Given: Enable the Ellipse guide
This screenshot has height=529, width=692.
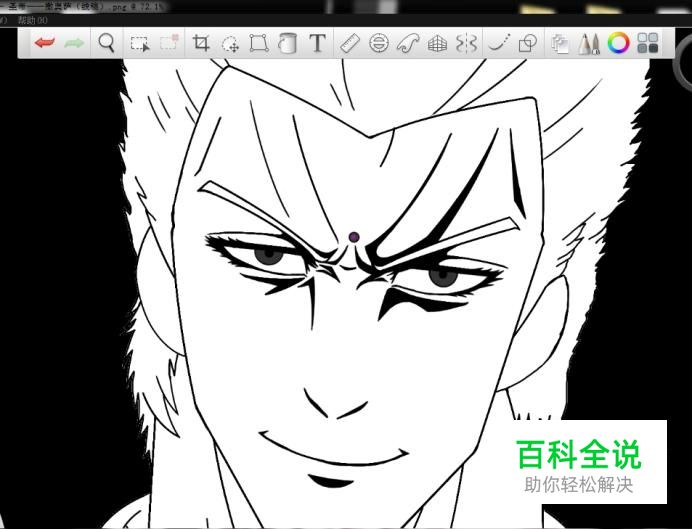Looking at the screenshot, I should (x=379, y=43).
